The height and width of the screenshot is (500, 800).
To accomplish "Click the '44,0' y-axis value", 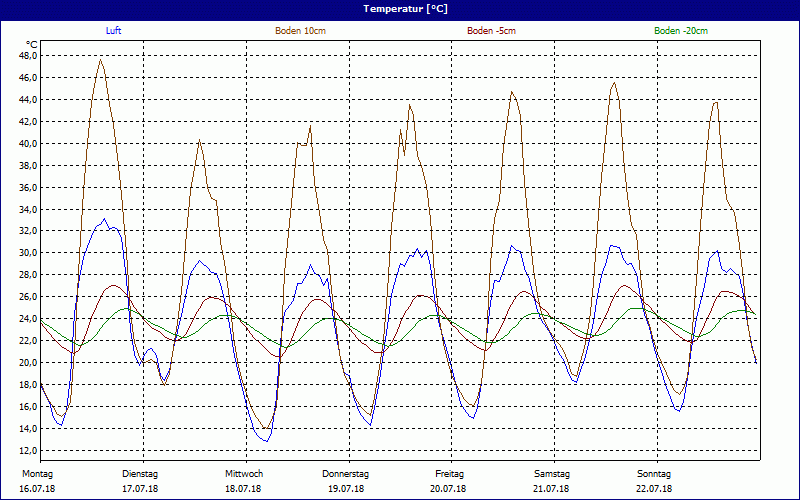I will point(29,99).
